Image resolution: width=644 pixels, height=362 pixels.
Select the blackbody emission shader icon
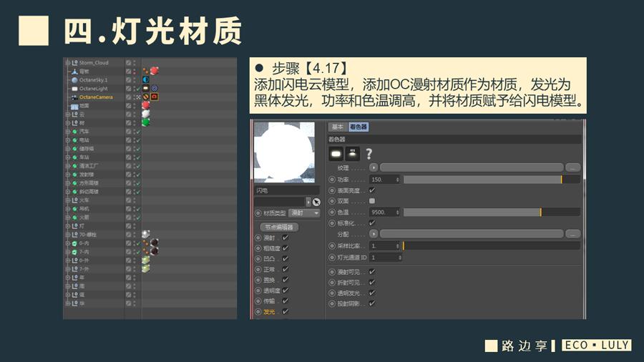[x=336, y=154]
